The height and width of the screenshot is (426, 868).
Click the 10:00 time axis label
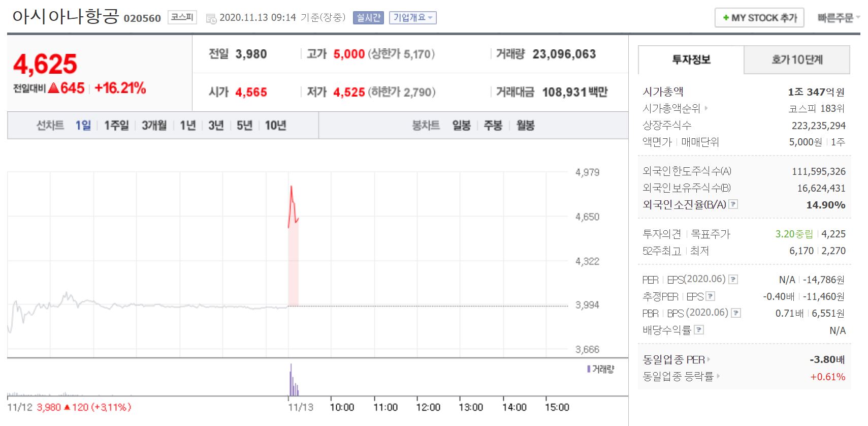342,407
